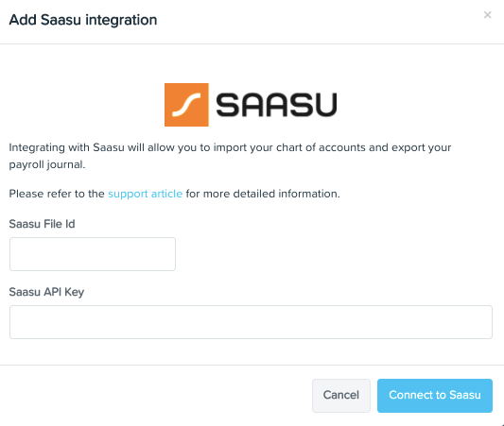Click the word "Saasu" on the Connect button
504x426 pixels.
point(465,395)
